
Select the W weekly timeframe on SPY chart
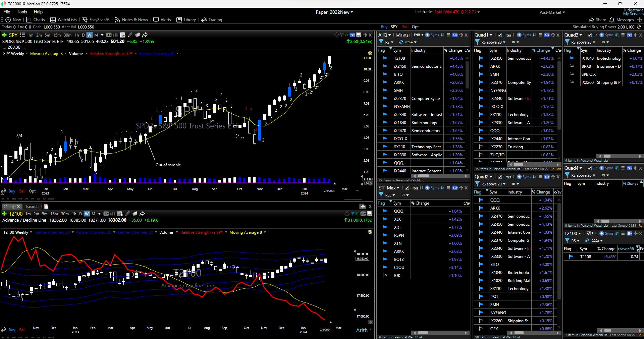[89, 35]
